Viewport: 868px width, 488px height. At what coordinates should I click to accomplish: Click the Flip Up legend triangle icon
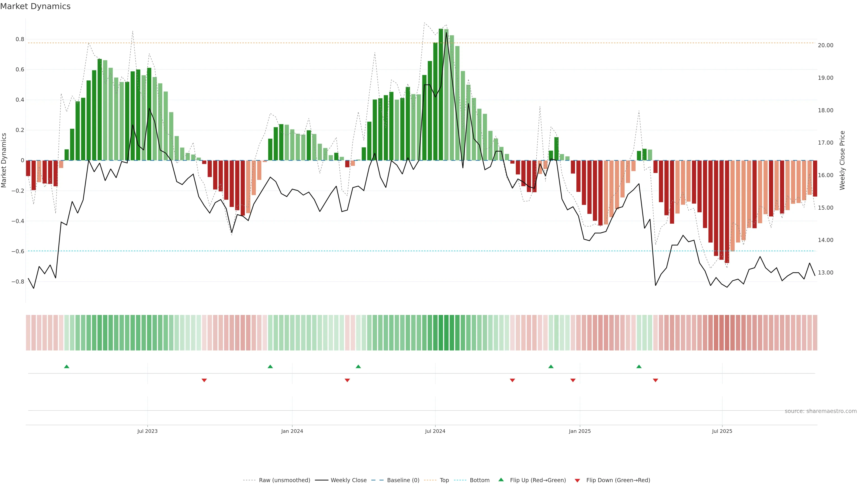coord(501,480)
